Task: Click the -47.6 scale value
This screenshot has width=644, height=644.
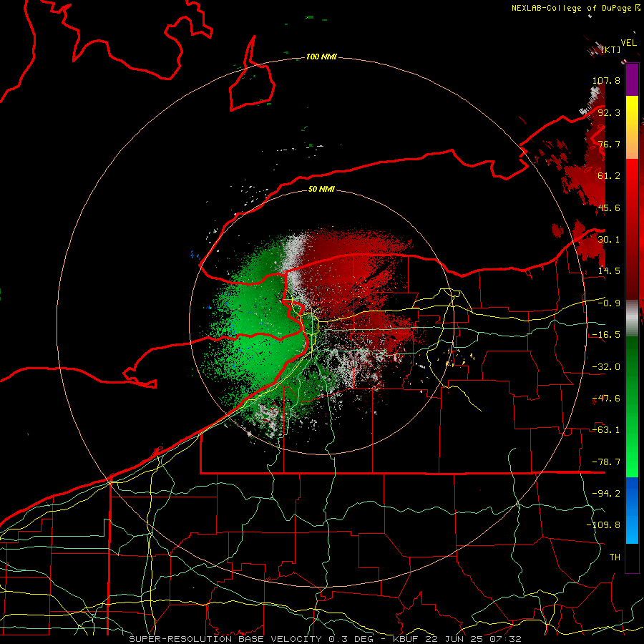Action: [x=606, y=399]
